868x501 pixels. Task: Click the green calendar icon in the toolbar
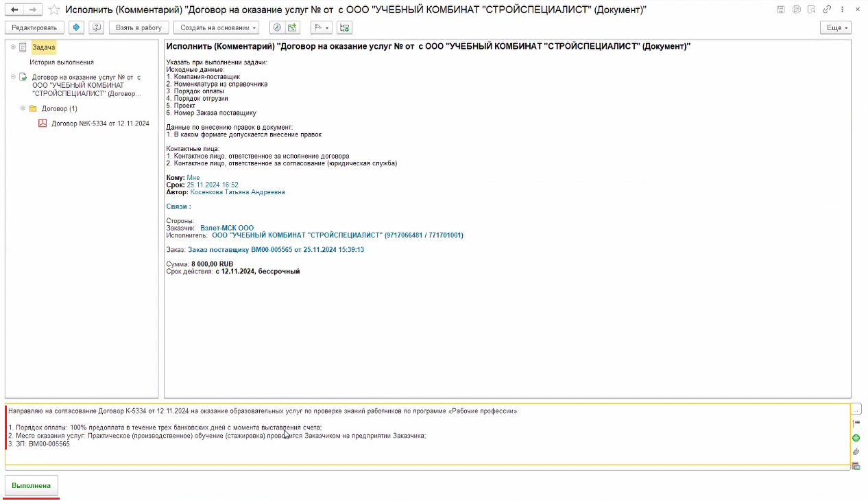293,27
